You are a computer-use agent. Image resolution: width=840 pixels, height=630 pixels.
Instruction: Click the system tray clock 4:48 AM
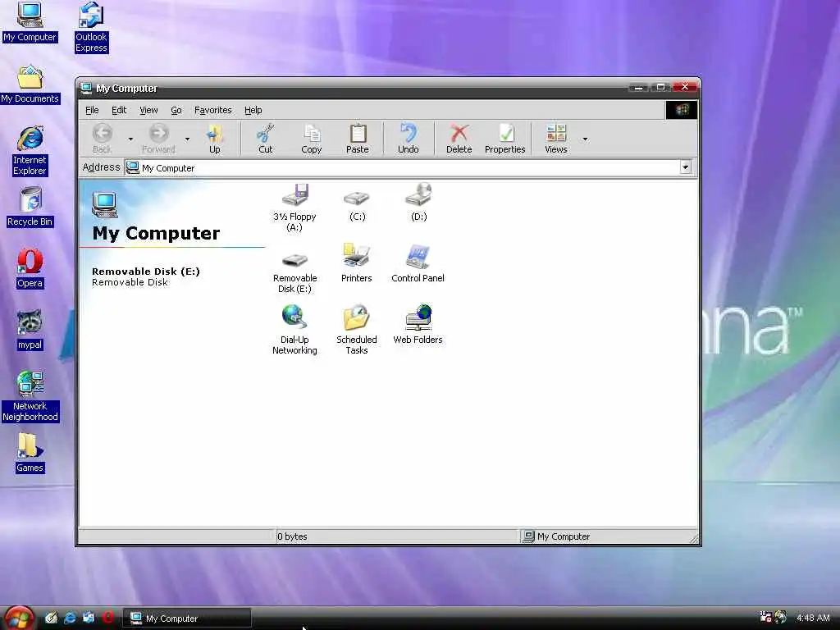[x=813, y=618]
